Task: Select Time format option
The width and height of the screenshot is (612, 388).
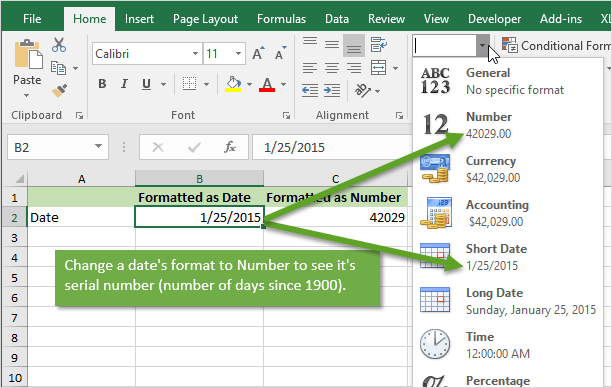Action: [x=509, y=345]
